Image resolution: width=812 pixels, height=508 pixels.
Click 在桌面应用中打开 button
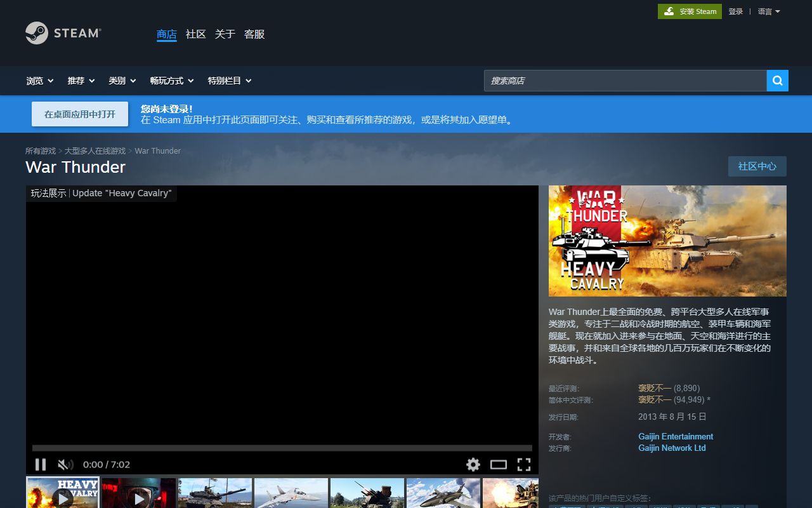[80, 114]
